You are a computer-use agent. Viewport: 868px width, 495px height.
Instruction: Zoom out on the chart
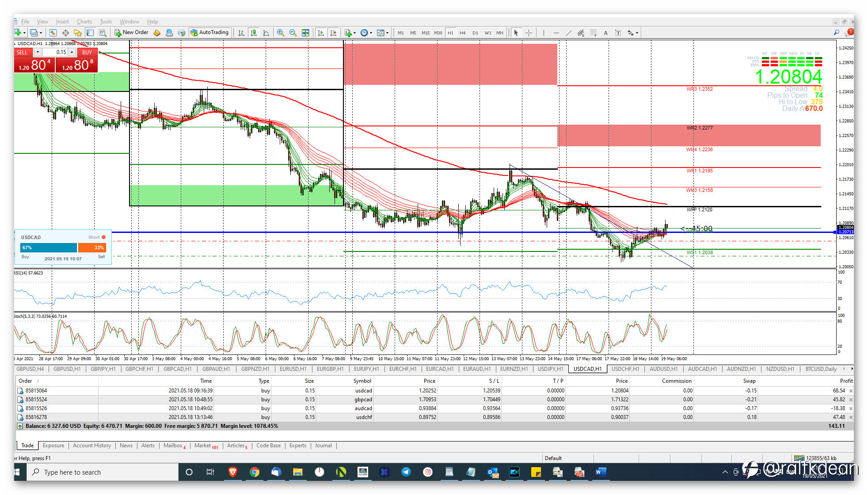click(293, 33)
